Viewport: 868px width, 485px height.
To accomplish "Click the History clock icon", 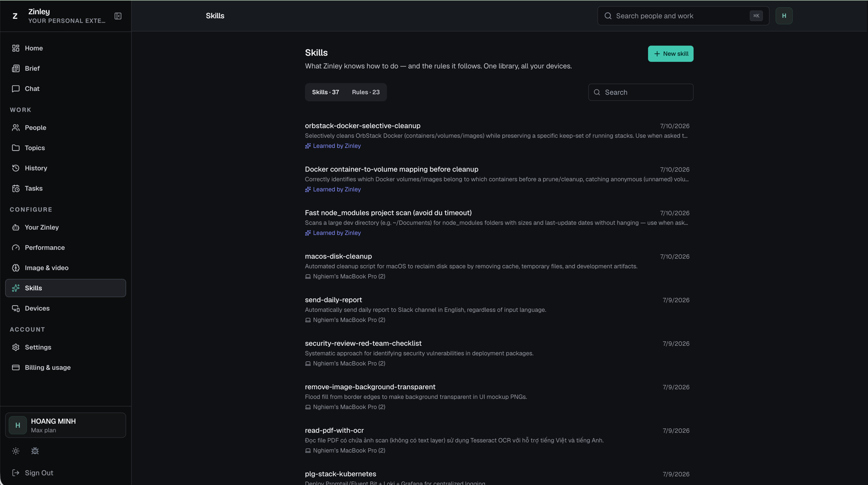I will pos(16,168).
